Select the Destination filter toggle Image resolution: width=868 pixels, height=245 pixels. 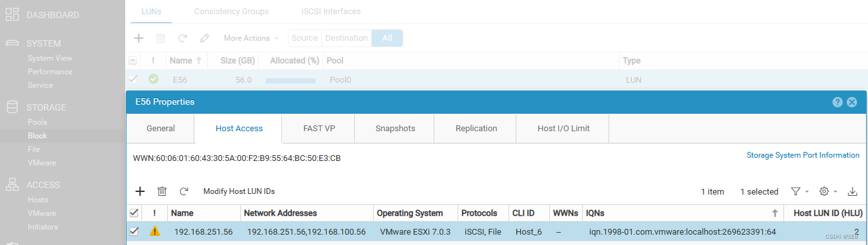click(x=347, y=38)
